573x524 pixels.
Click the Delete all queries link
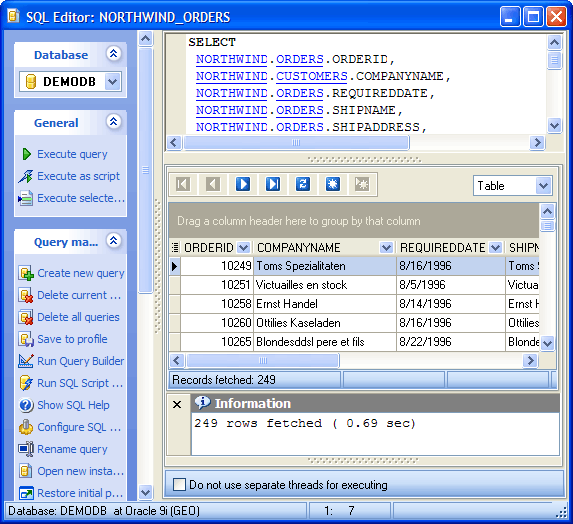coord(79,317)
